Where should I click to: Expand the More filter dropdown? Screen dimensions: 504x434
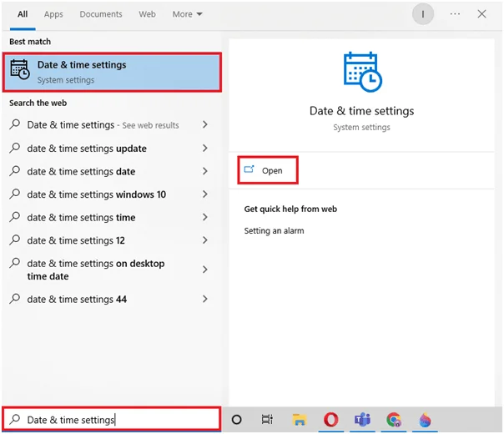pyautogui.click(x=188, y=14)
